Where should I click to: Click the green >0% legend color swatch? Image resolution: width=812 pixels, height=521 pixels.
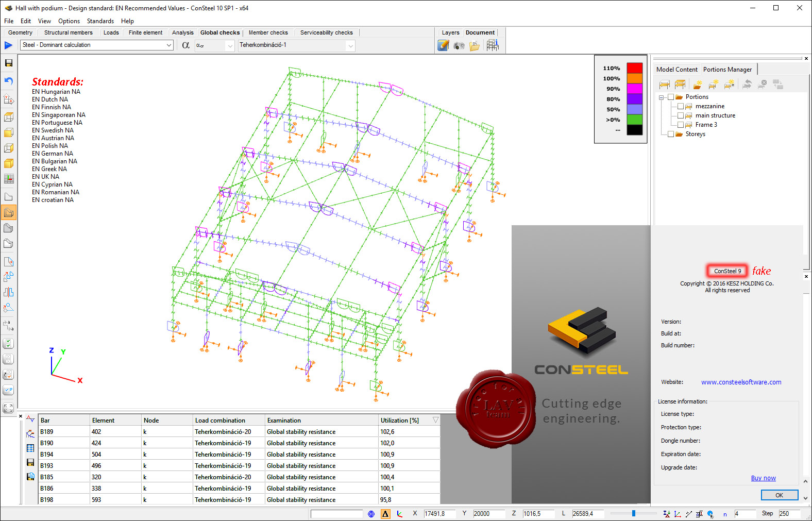634,120
